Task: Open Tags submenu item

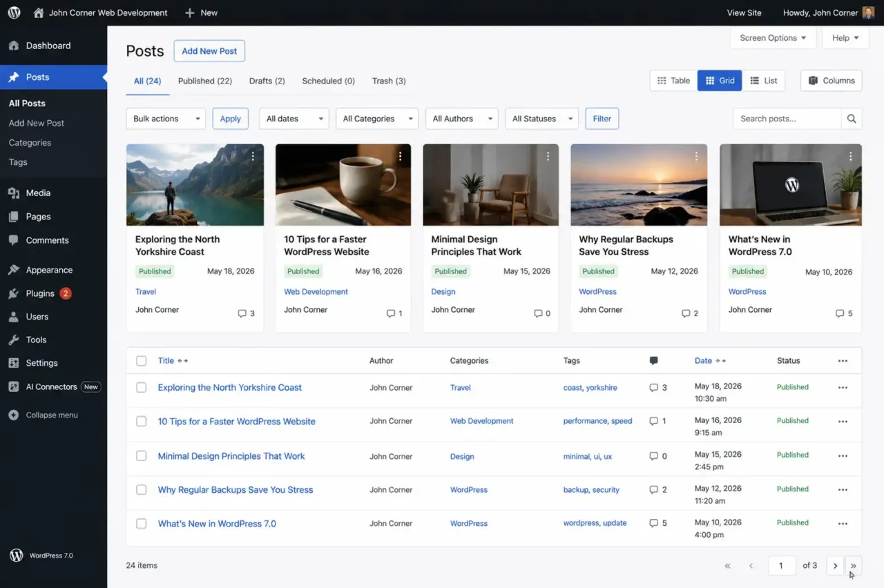Action: pyautogui.click(x=18, y=162)
